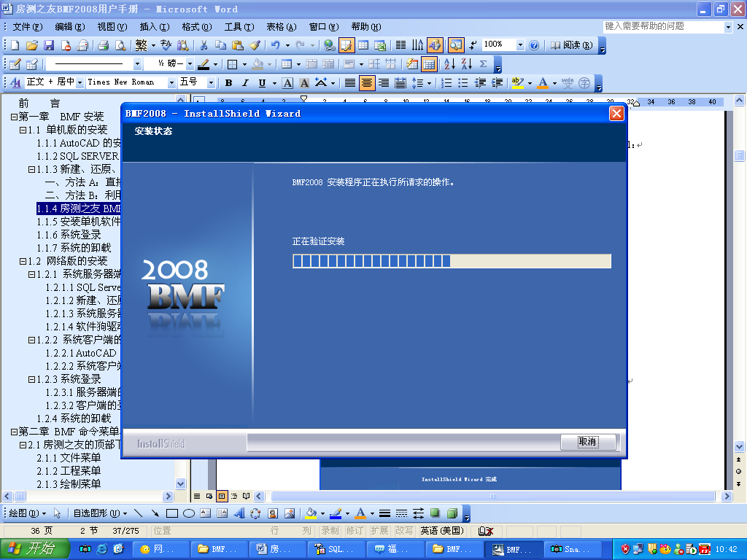The height and width of the screenshot is (560, 747).
Task: Open the 编辑(E) menu
Action: pyautogui.click(x=69, y=27)
